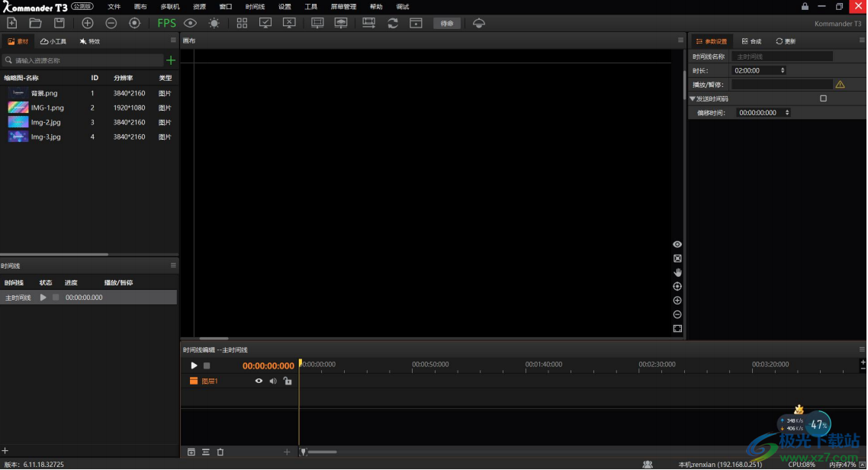Switch to the 特效 tab

(90, 41)
